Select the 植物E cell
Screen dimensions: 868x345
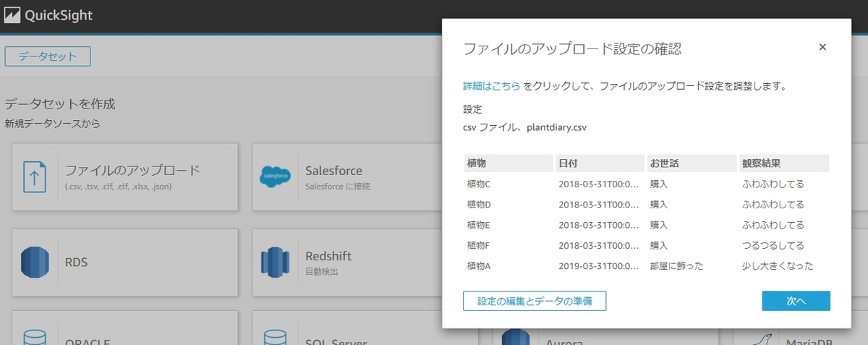[480, 225]
